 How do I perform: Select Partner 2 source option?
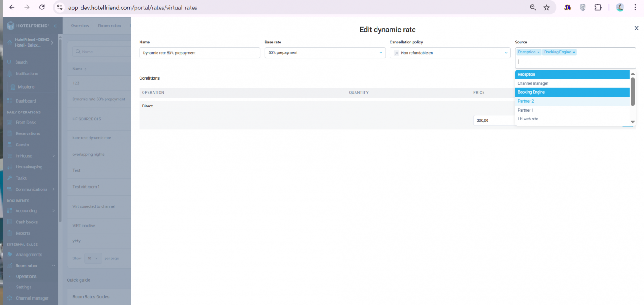click(x=525, y=101)
